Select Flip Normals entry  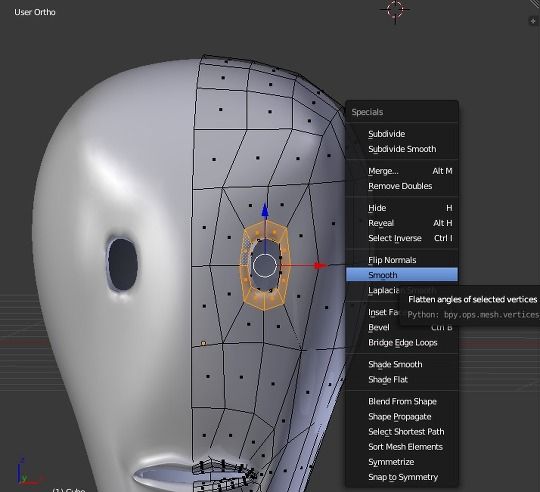(x=402, y=260)
